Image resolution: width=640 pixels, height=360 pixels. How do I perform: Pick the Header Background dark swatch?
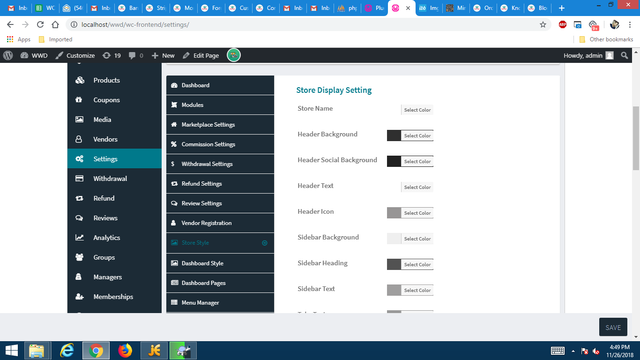pyautogui.click(x=394, y=136)
